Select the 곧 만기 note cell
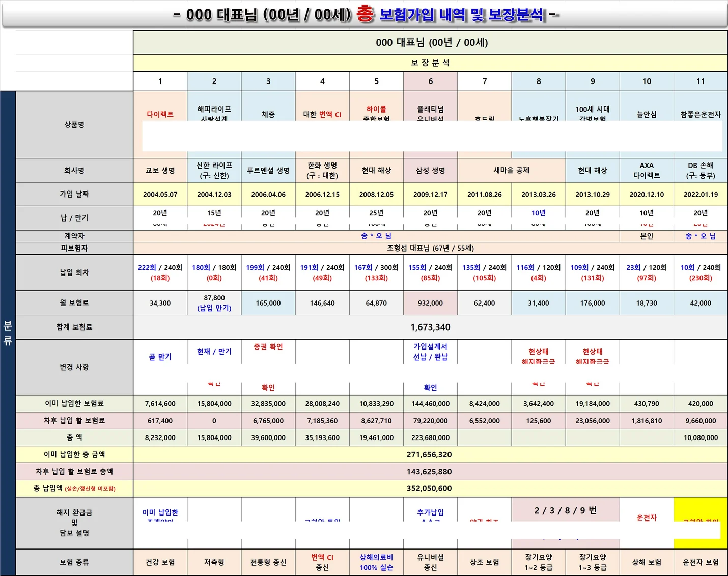The image size is (728, 576). tap(160, 356)
